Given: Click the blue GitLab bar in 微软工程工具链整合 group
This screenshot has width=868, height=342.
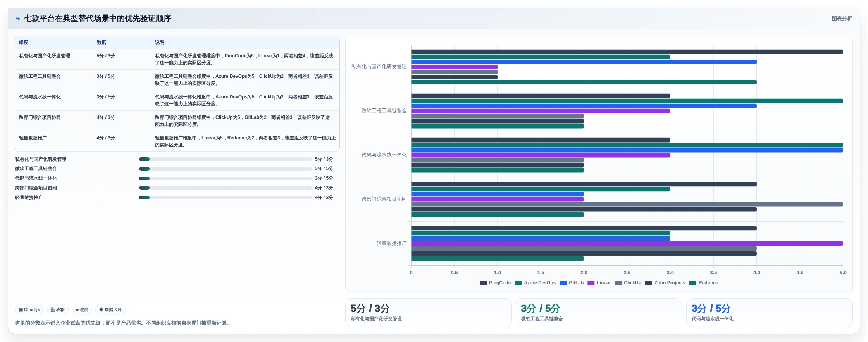Looking at the screenshot, I should click(x=584, y=106).
